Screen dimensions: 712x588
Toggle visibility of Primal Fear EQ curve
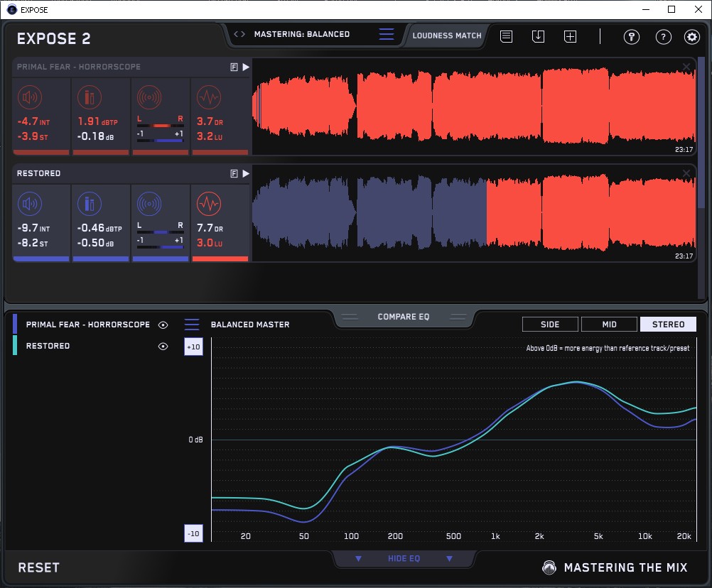click(x=163, y=325)
